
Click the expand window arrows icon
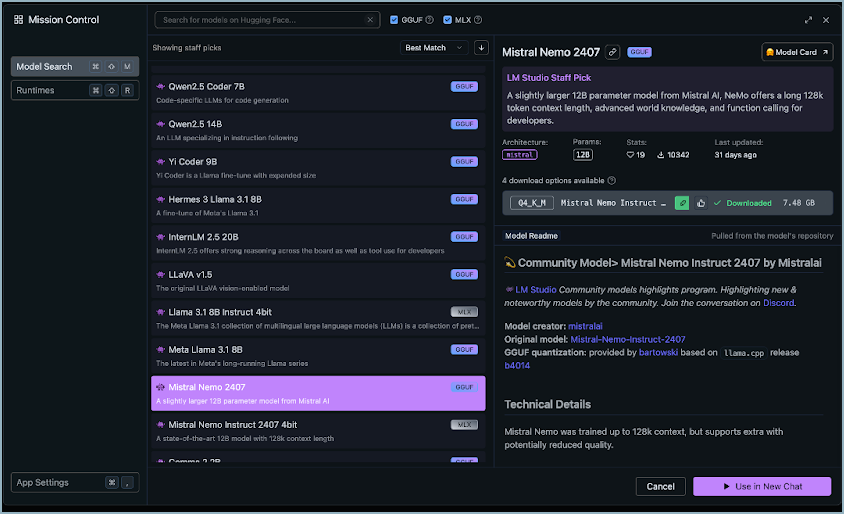pos(808,20)
